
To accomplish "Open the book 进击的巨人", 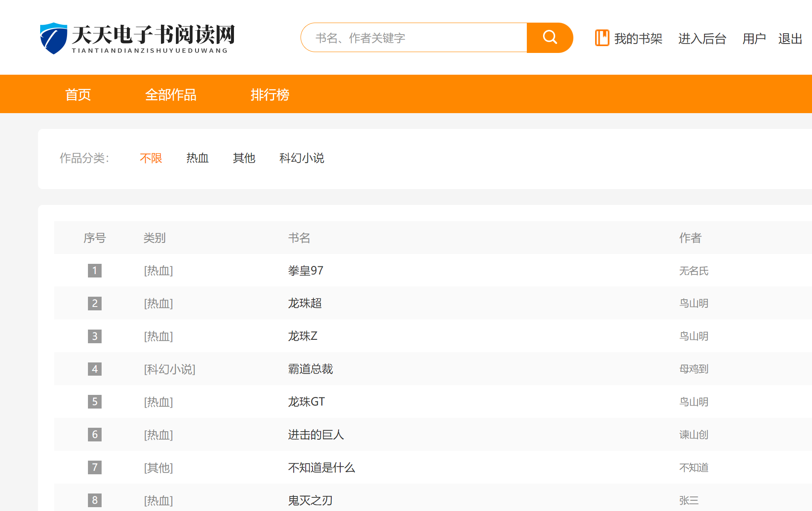I will [315, 435].
